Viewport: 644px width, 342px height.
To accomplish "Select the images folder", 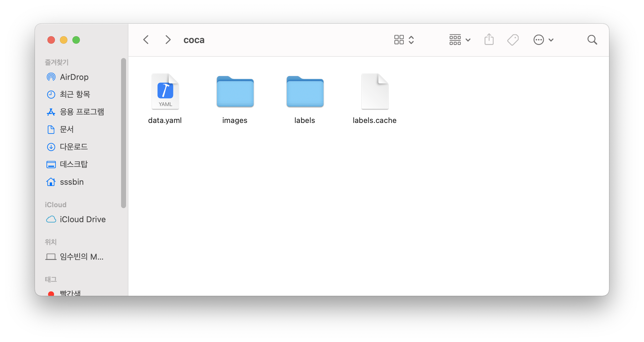I will click(x=235, y=92).
